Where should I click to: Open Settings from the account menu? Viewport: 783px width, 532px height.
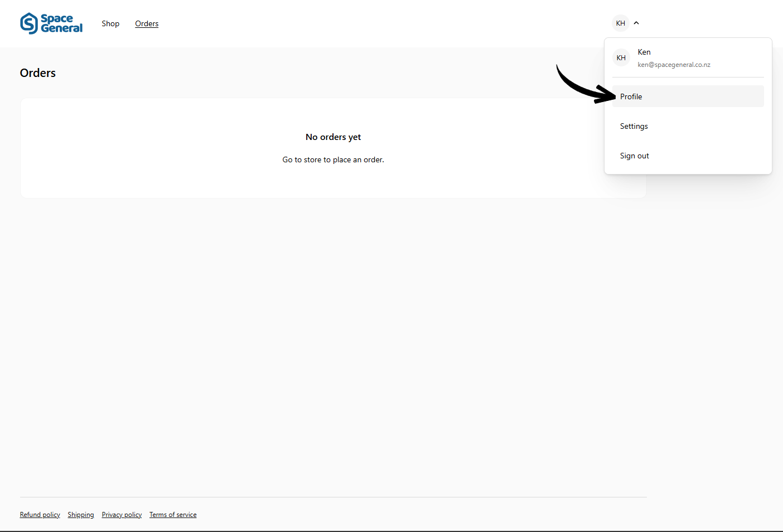pos(634,126)
